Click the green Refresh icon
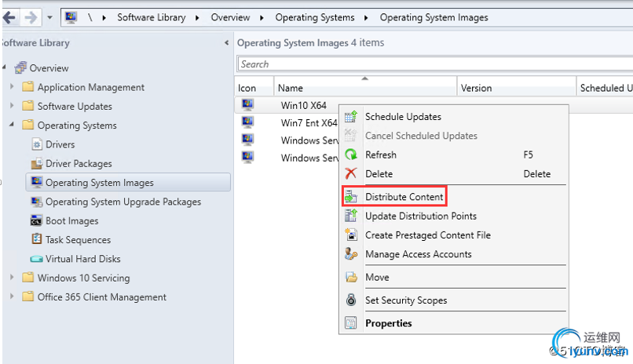Screen dimensions: 633x364 click(x=351, y=155)
